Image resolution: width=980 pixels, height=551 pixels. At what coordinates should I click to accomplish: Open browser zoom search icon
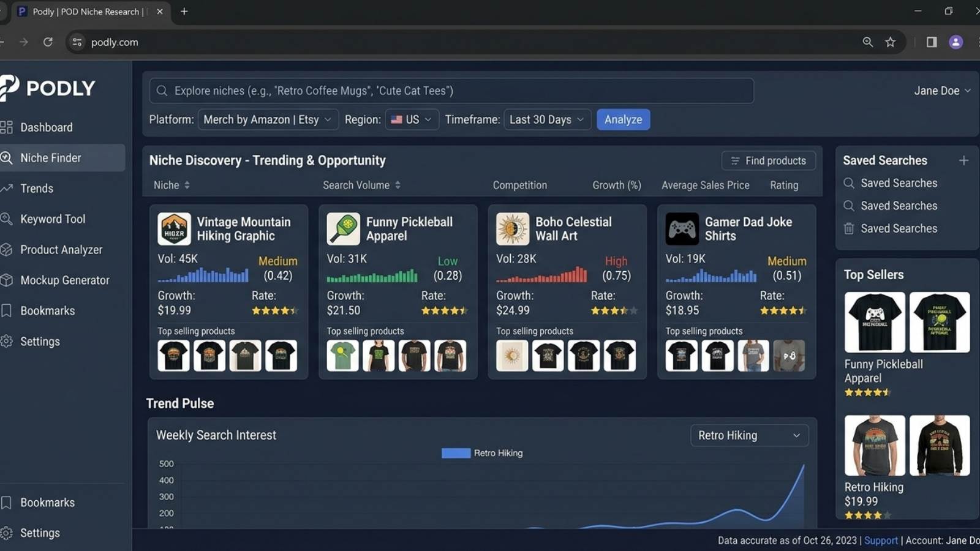[868, 42]
